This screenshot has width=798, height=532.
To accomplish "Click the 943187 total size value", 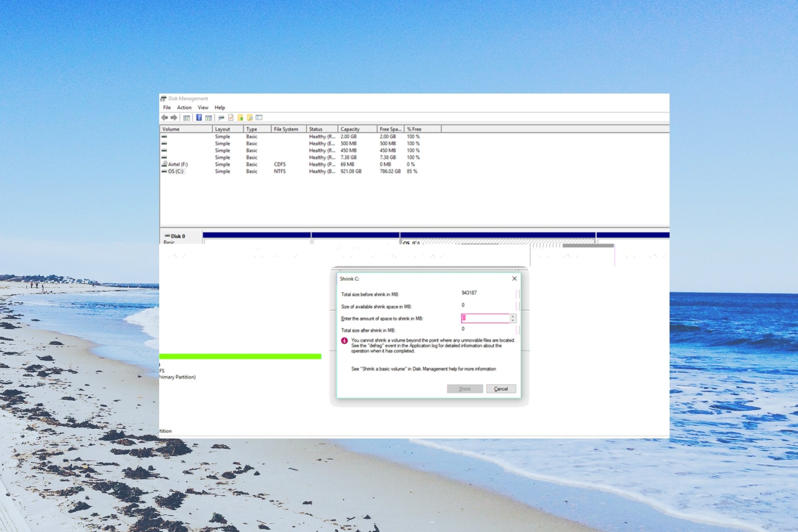I will (x=469, y=293).
